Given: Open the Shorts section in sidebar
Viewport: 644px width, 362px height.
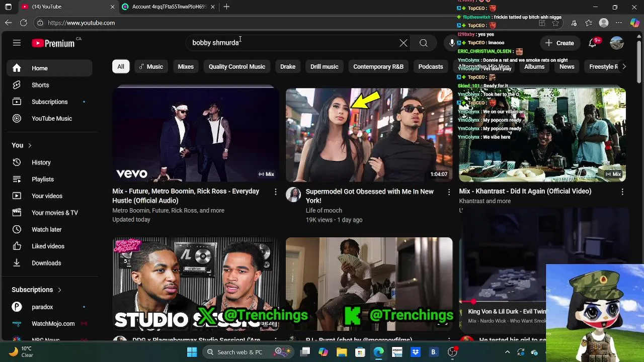Looking at the screenshot, I should 49,85.
